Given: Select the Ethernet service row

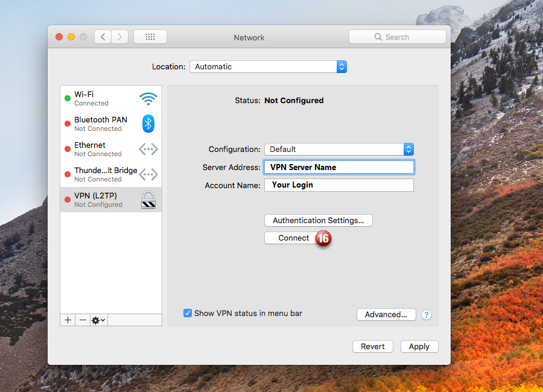Looking at the screenshot, I should tap(111, 149).
